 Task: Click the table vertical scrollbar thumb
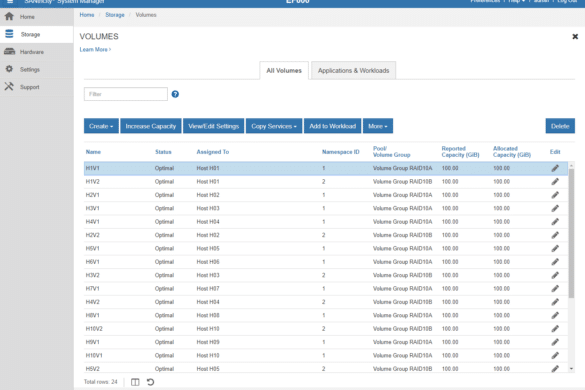pyautogui.click(x=571, y=233)
